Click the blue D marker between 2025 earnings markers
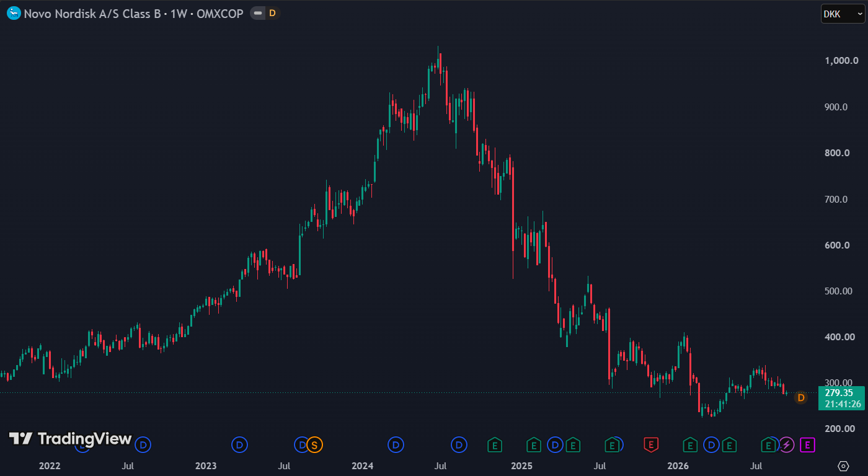The height and width of the screenshot is (476, 868). pos(555,444)
